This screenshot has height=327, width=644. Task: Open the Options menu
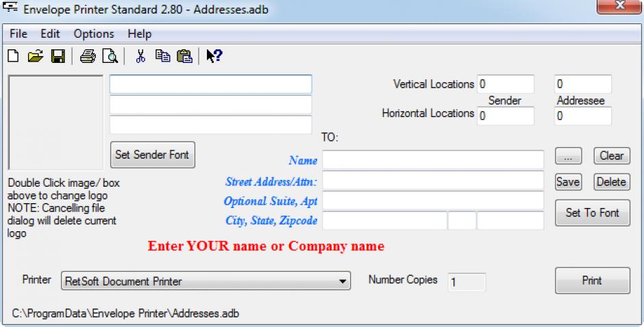click(94, 34)
